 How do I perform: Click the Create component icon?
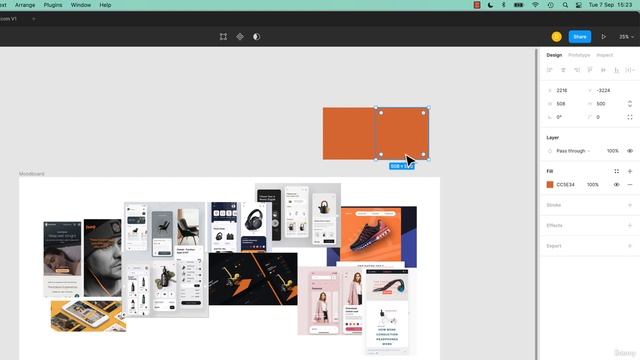(x=240, y=37)
